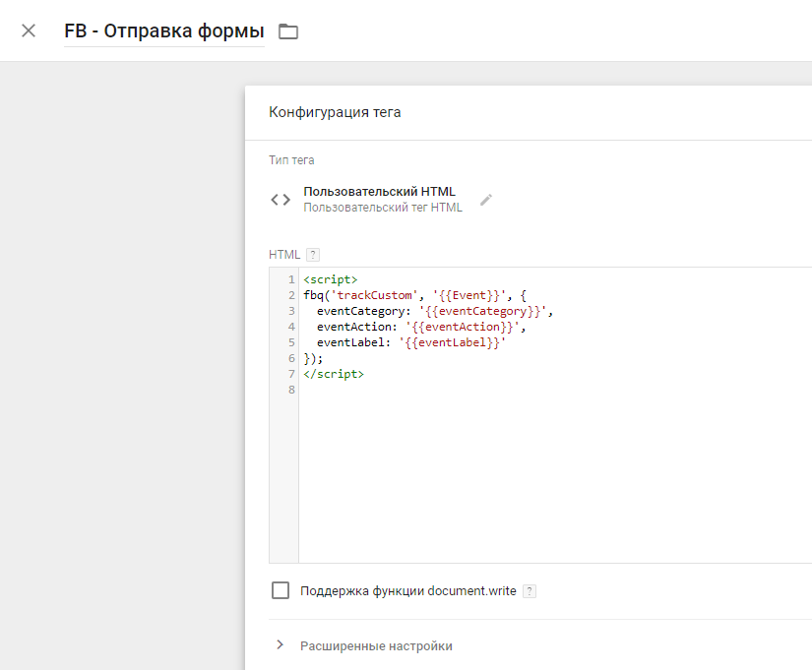Click the angle-brackets Custom HTML icon
812x670 pixels.
point(281,200)
